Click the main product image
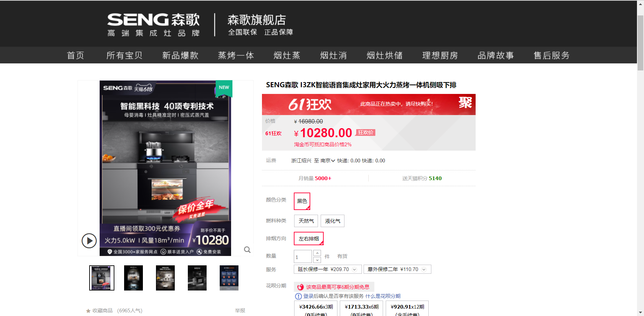Screen dimensions: 644x316 pos(165,168)
